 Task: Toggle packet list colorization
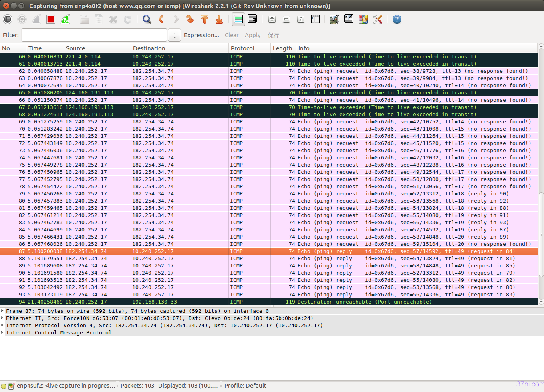point(238,19)
